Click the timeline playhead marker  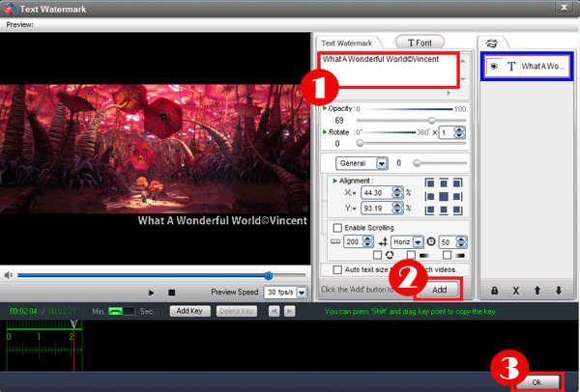[74, 324]
